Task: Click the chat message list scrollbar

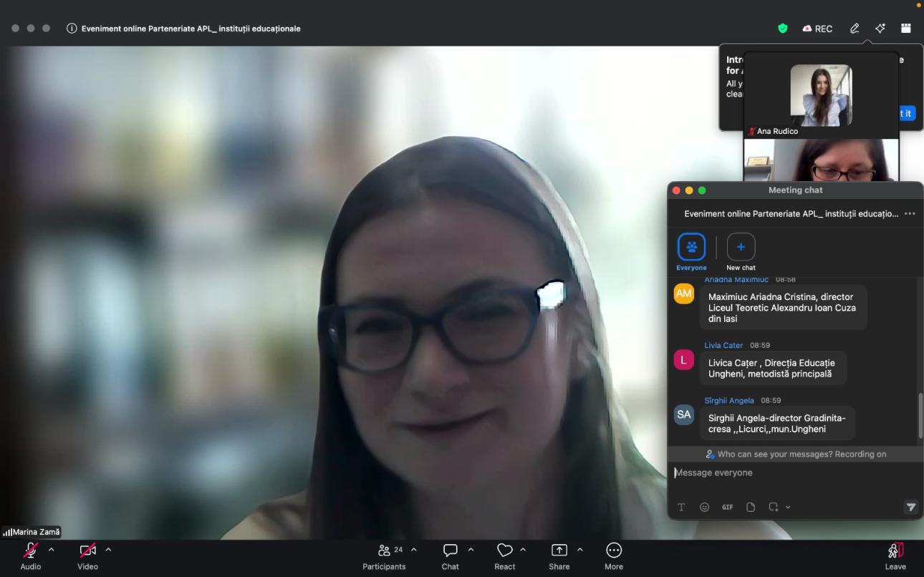Action: click(x=920, y=415)
